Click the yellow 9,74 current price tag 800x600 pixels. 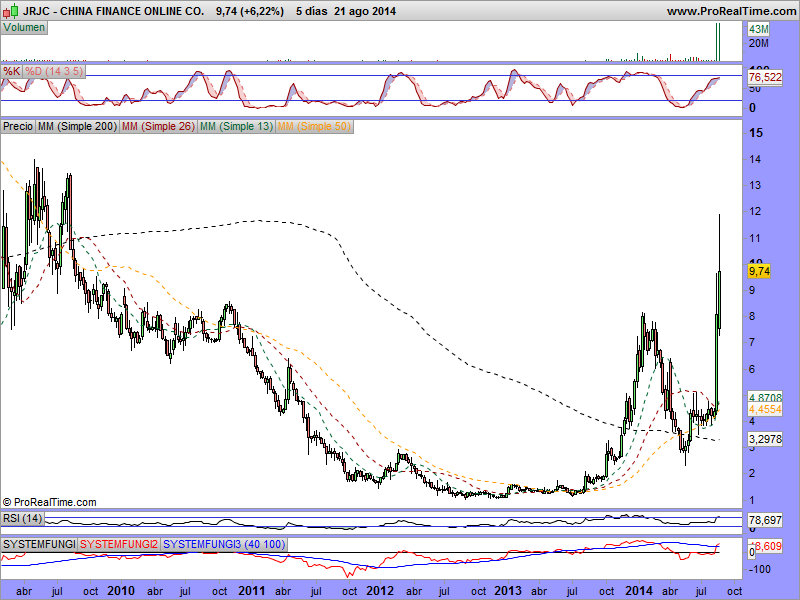[x=758, y=271]
